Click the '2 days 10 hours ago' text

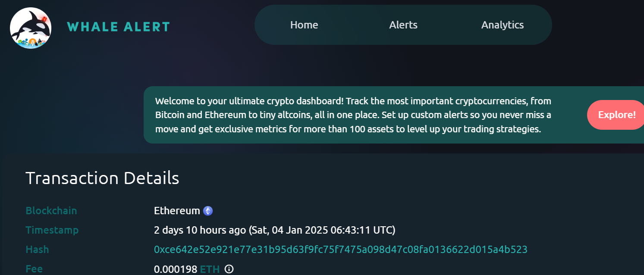coord(200,230)
